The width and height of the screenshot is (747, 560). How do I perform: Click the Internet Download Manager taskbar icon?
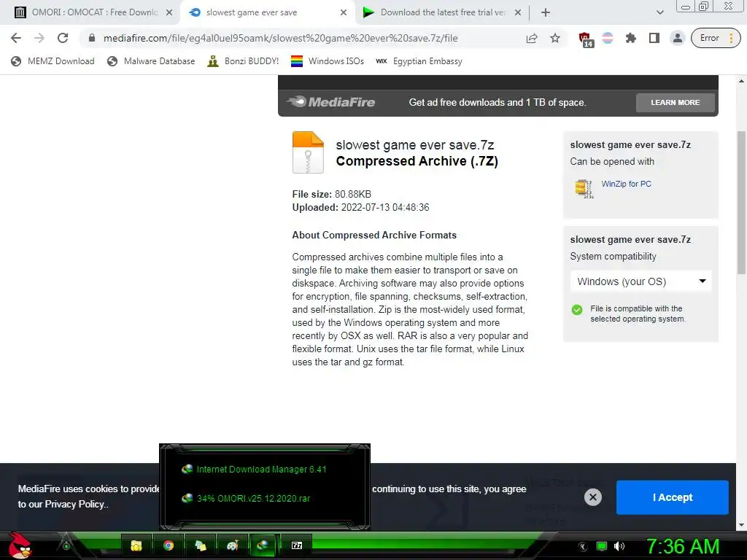click(x=263, y=545)
